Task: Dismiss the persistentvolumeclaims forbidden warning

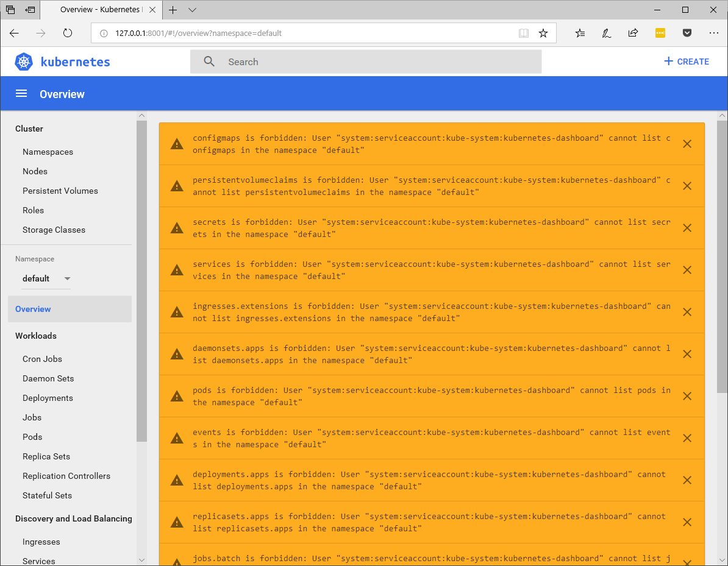Action: tap(687, 186)
